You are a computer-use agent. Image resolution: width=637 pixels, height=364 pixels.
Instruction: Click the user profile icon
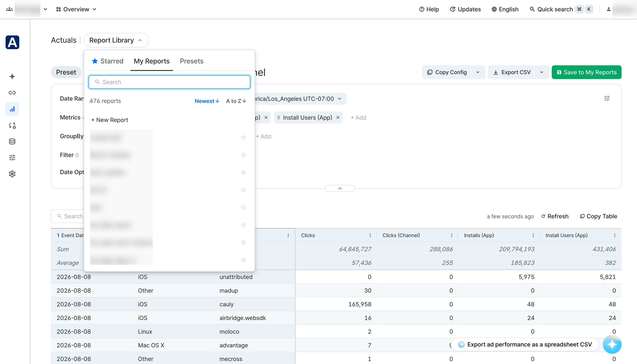click(609, 9)
